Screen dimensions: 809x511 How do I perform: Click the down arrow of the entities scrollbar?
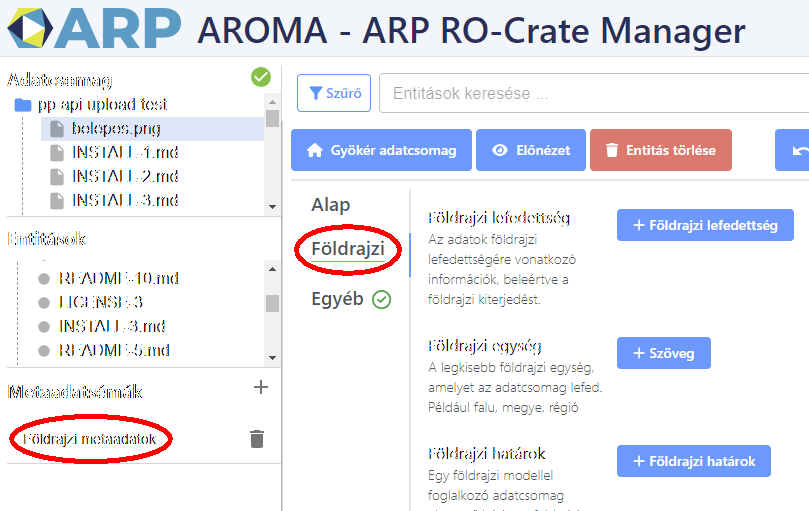(x=272, y=358)
